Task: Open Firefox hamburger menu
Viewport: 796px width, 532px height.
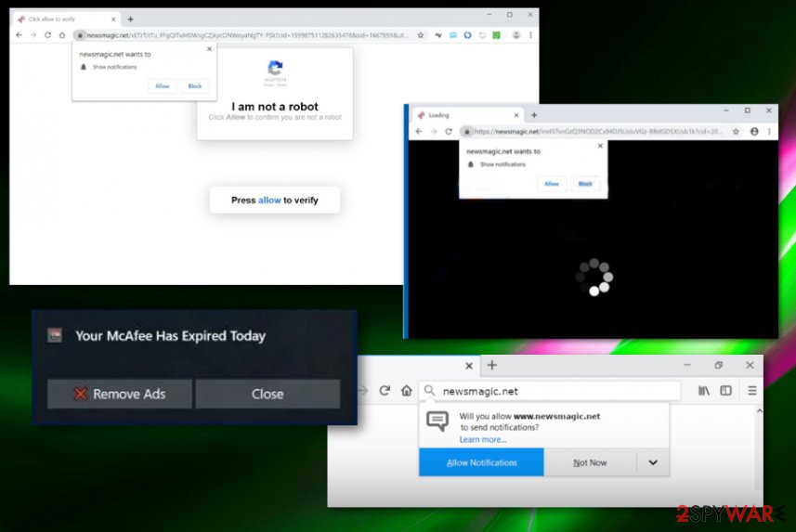Action: 752,390
